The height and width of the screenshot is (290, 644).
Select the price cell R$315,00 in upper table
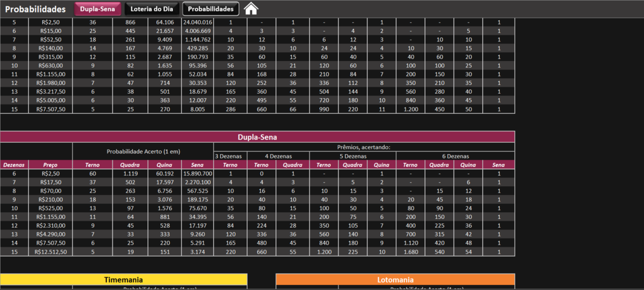pyautogui.click(x=50, y=57)
